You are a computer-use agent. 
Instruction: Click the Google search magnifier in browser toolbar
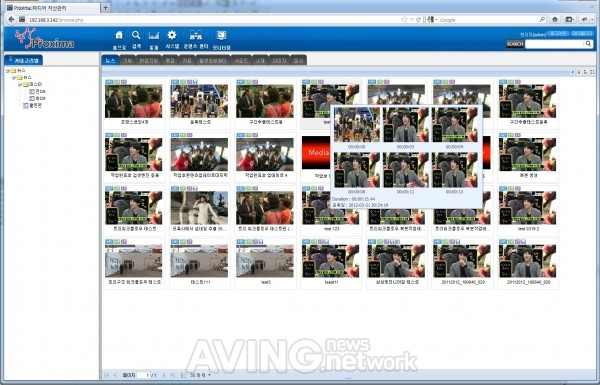pos(542,19)
